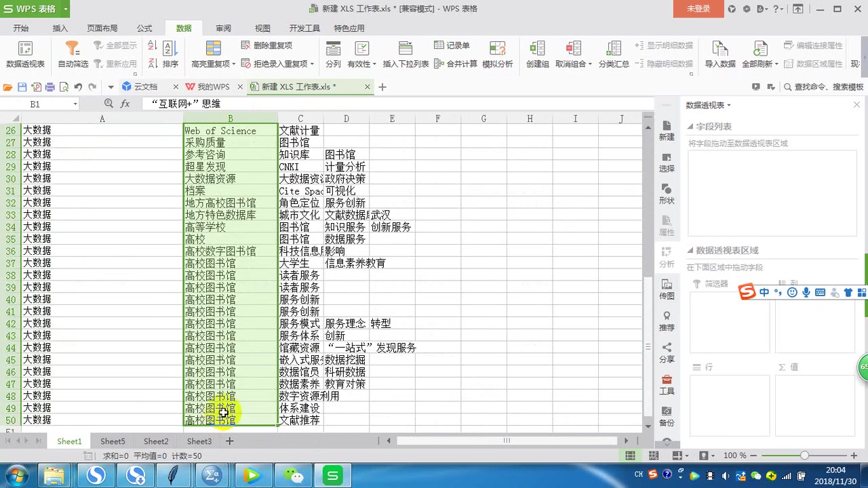The width and height of the screenshot is (868, 488).
Task: Expand the Refresh All (全部刷新) dropdown
Action: [776, 64]
